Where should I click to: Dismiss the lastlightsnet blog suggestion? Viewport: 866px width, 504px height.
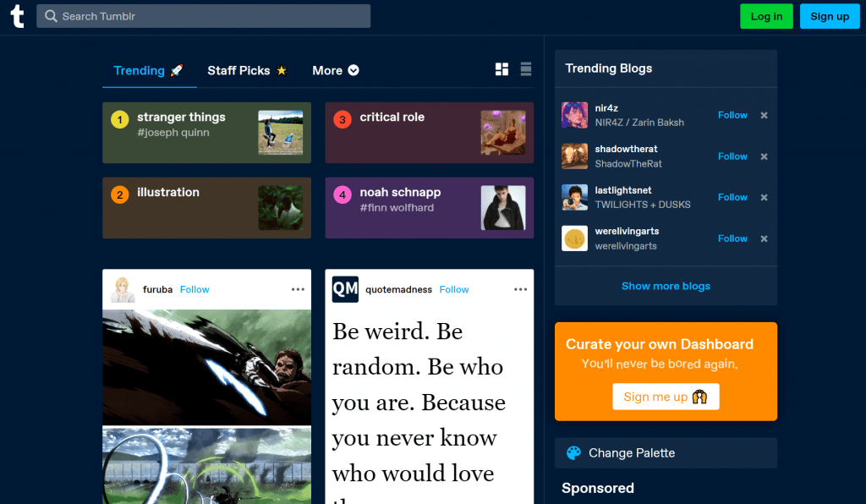(x=764, y=198)
